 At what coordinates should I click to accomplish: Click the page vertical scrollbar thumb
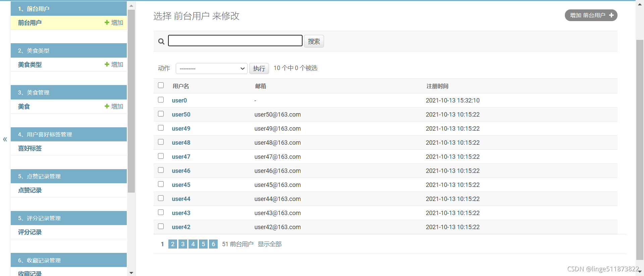tap(640, 149)
